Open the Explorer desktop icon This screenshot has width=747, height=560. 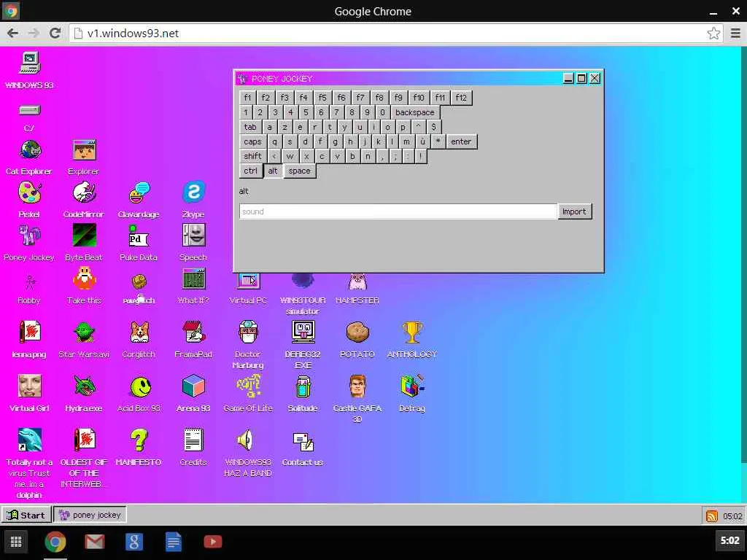tap(85, 150)
